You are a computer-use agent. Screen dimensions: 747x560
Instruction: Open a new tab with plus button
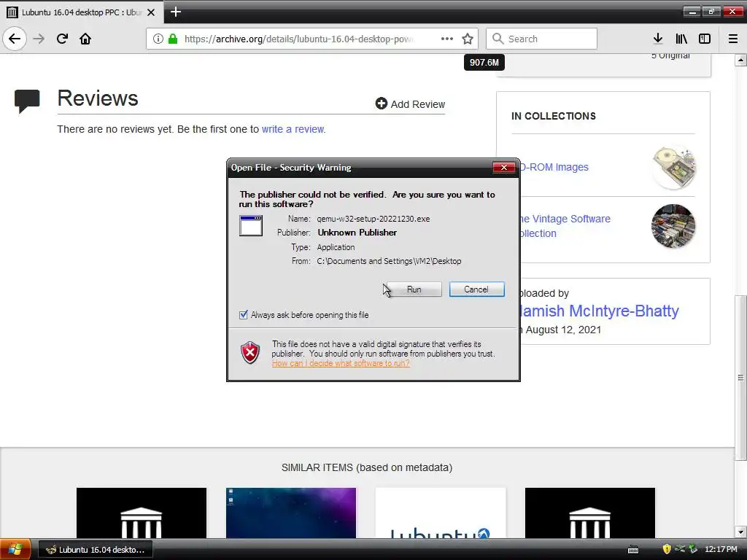coord(176,12)
